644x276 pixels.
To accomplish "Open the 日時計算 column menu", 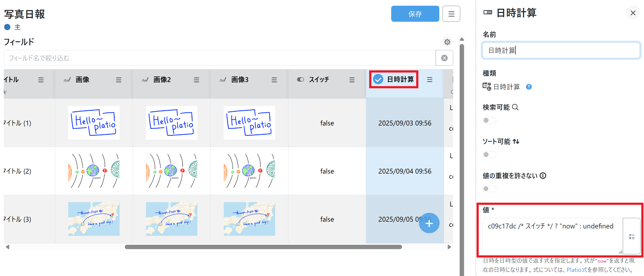I will coord(430,80).
